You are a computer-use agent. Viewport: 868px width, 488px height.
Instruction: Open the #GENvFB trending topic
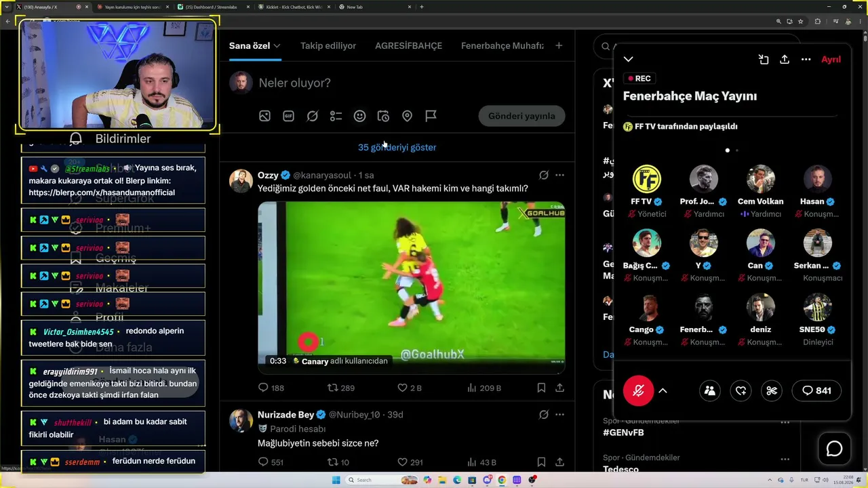pos(623,432)
